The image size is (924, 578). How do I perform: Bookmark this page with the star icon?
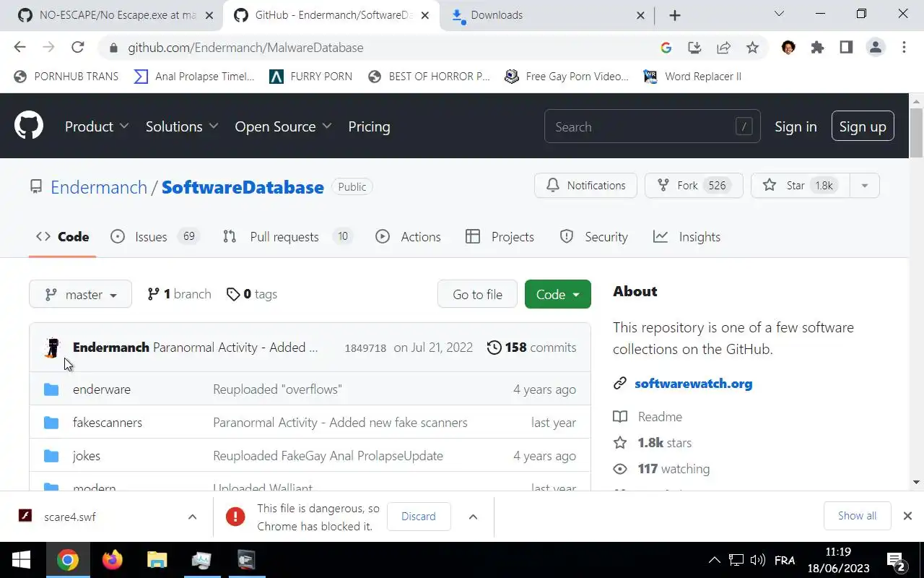pos(752,48)
